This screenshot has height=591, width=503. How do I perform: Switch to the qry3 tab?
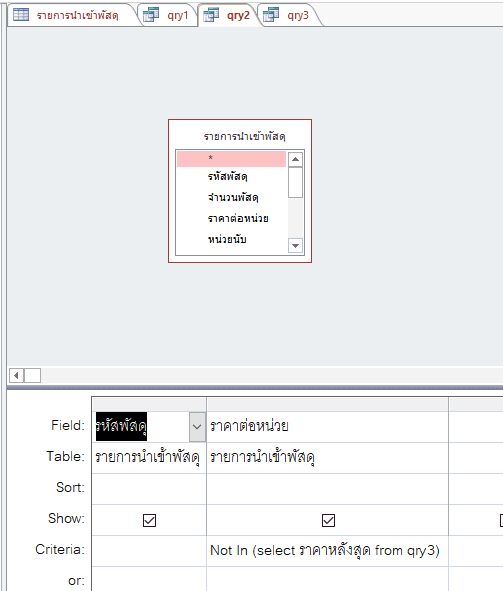tap(289, 15)
